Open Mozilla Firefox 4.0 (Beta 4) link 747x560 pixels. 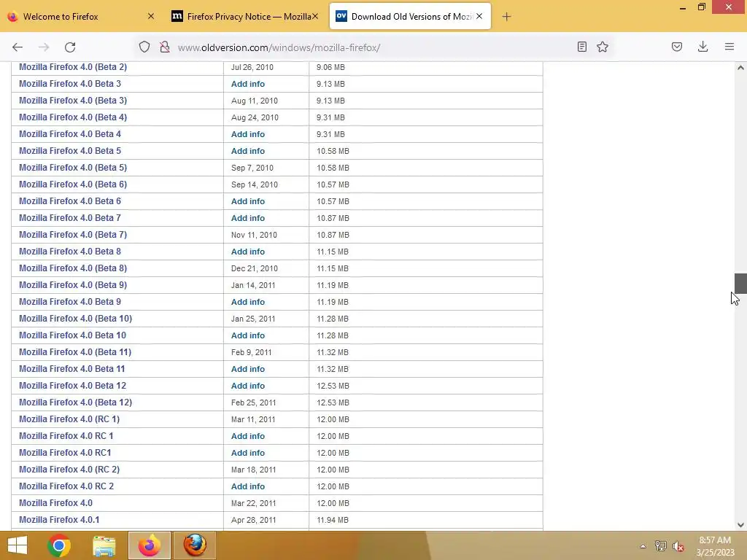(x=73, y=117)
